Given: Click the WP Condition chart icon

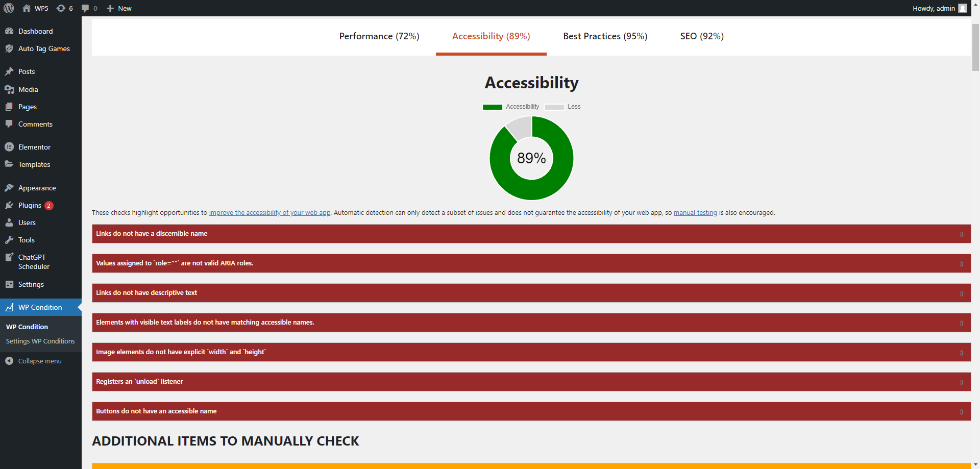Looking at the screenshot, I should point(9,307).
